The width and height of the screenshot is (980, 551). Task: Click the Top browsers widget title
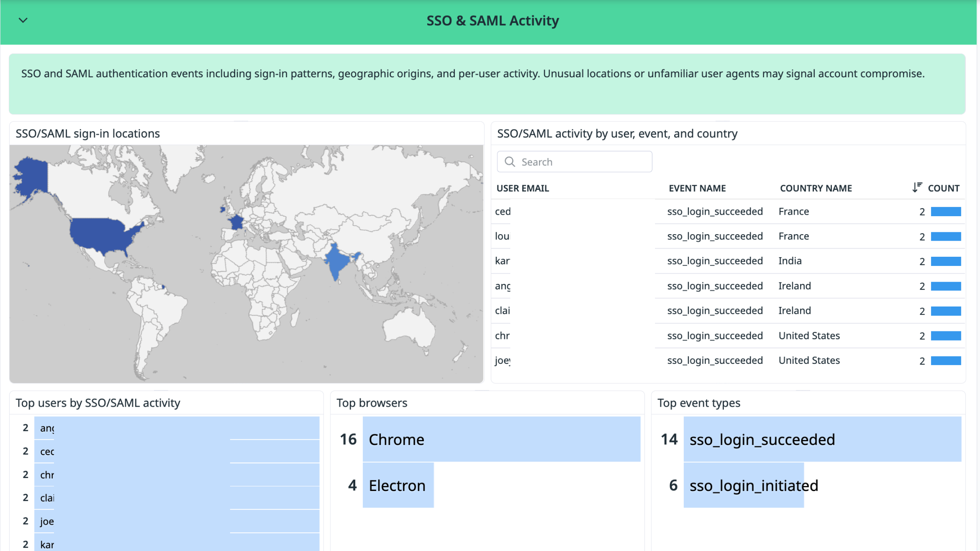point(372,403)
